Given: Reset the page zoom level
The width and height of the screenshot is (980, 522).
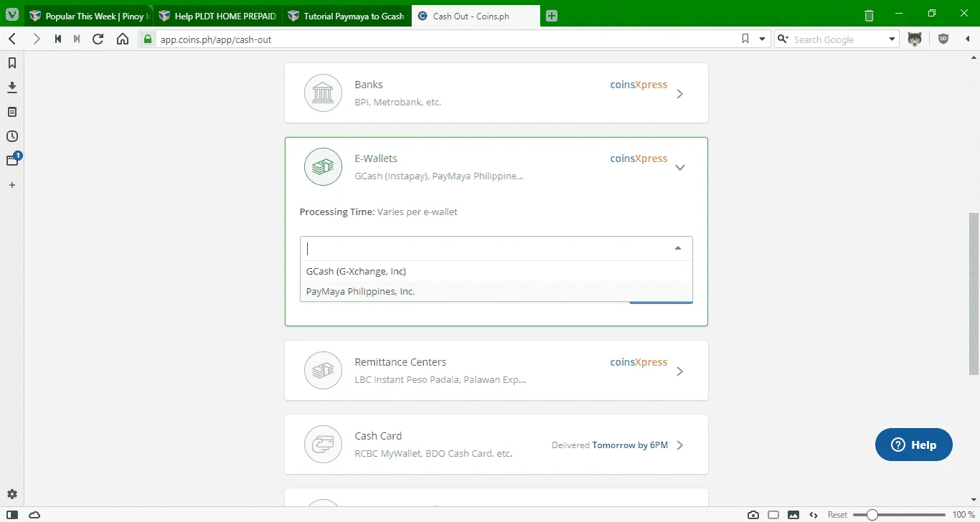Looking at the screenshot, I should pos(837,515).
